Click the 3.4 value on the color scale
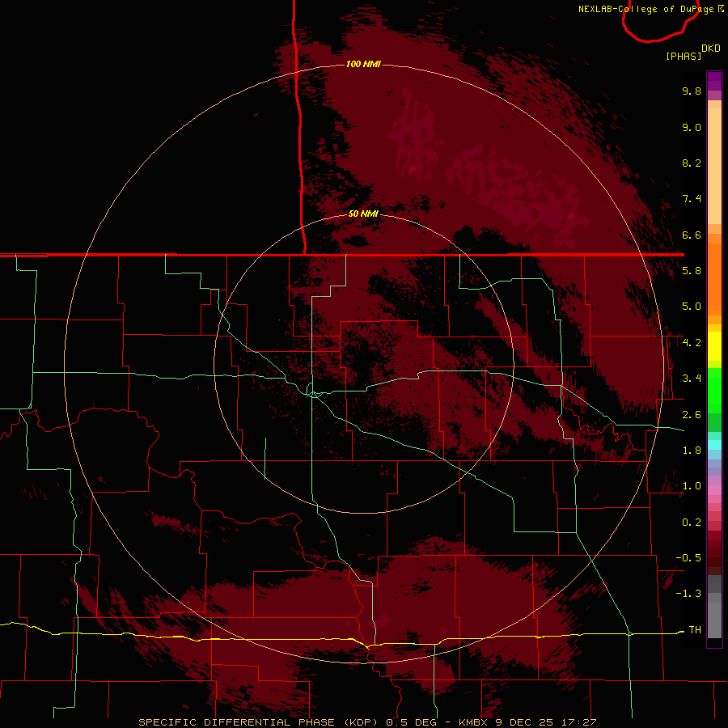This screenshot has width=728, height=728. point(692,379)
